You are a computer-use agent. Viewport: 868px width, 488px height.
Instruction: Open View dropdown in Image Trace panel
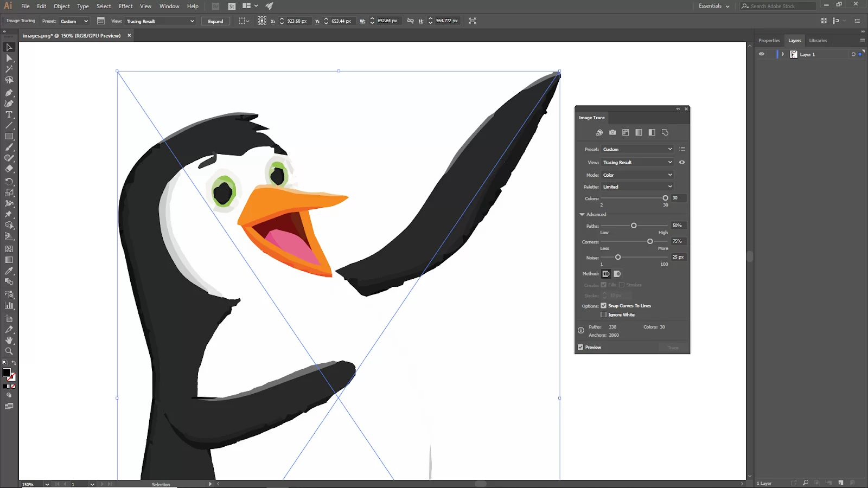point(637,162)
